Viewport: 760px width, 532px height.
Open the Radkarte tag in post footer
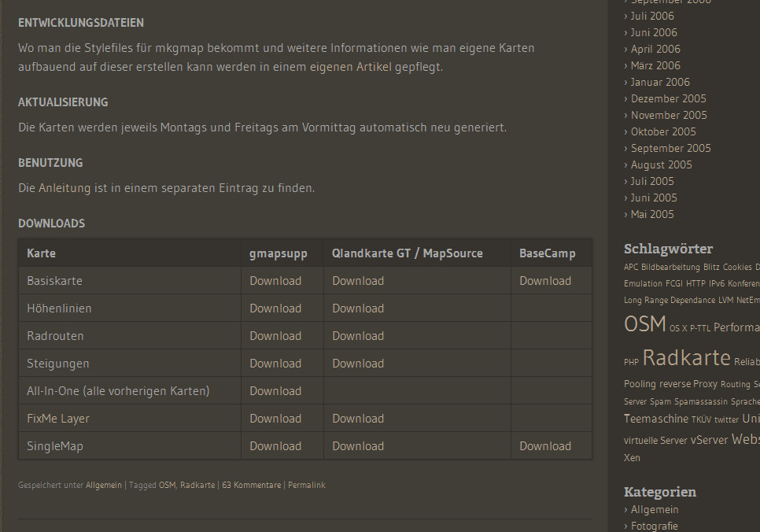[197, 486]
